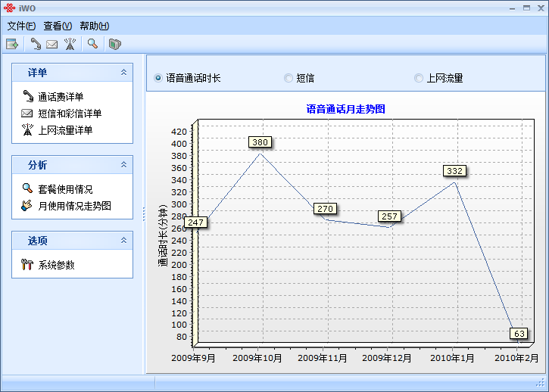Click the iWO app logo in title bar
The width and height of the screenshot is (549, 392).
pos(9,8)
